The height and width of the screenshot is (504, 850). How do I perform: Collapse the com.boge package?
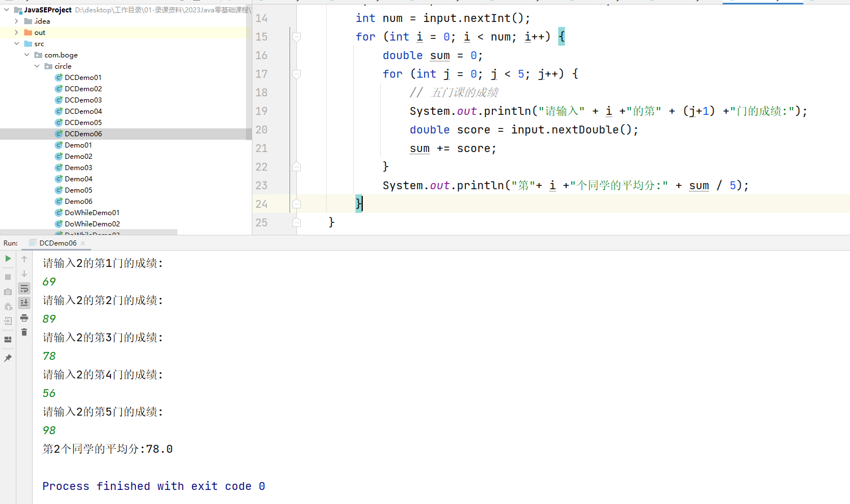coord(26,55)
